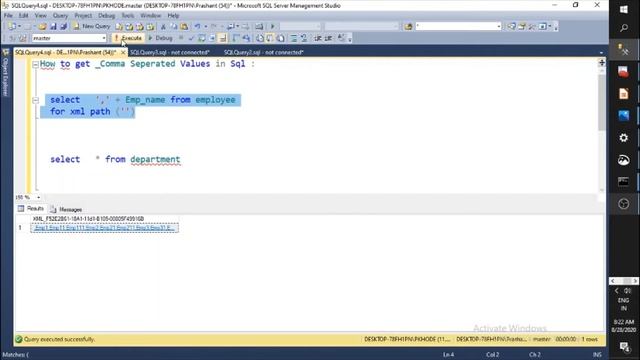Image resolution: width=640 pixels, height=360 pixels.
Task: Click the Cancel Executing Query stop icon
Action: [x=181, y=38]
